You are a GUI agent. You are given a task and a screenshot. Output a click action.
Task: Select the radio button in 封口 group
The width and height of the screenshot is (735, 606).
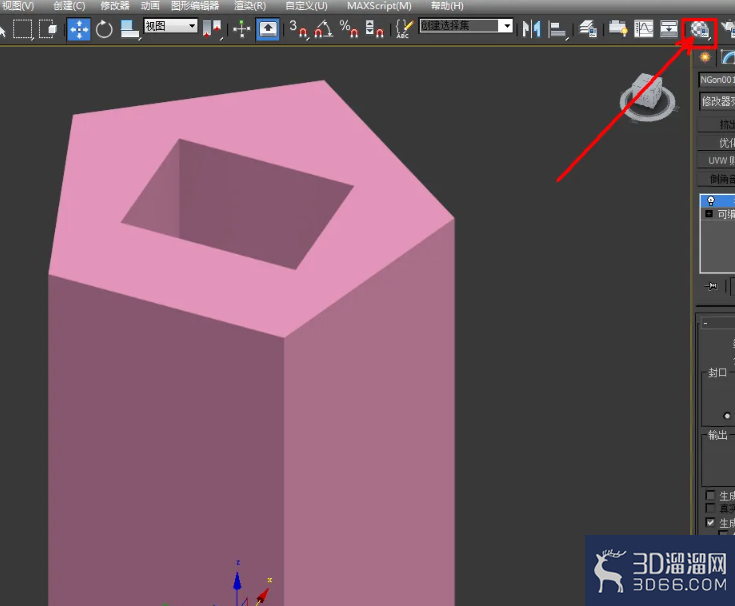click(727, 416)
